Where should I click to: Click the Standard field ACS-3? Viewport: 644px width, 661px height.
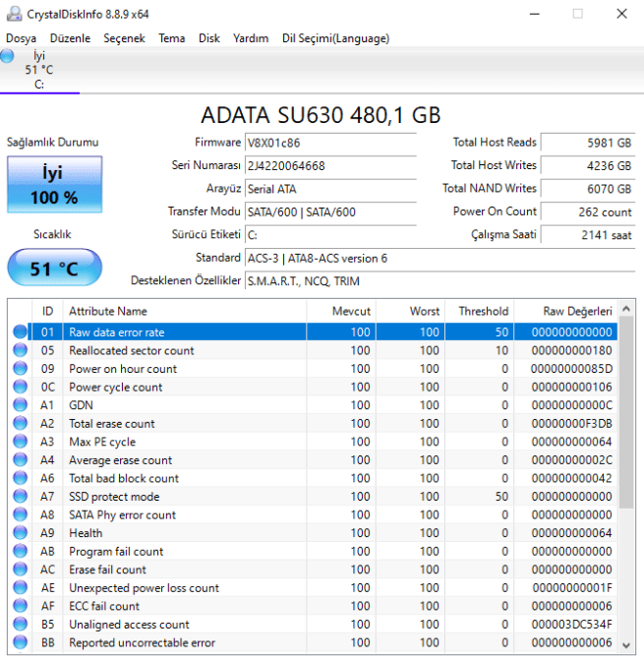click(440, 258)
